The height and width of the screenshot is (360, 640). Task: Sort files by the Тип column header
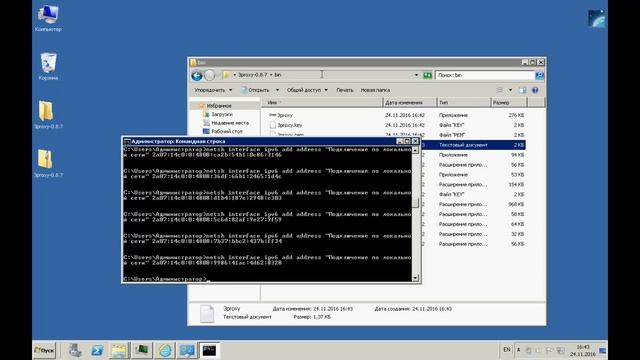(463, 102)
